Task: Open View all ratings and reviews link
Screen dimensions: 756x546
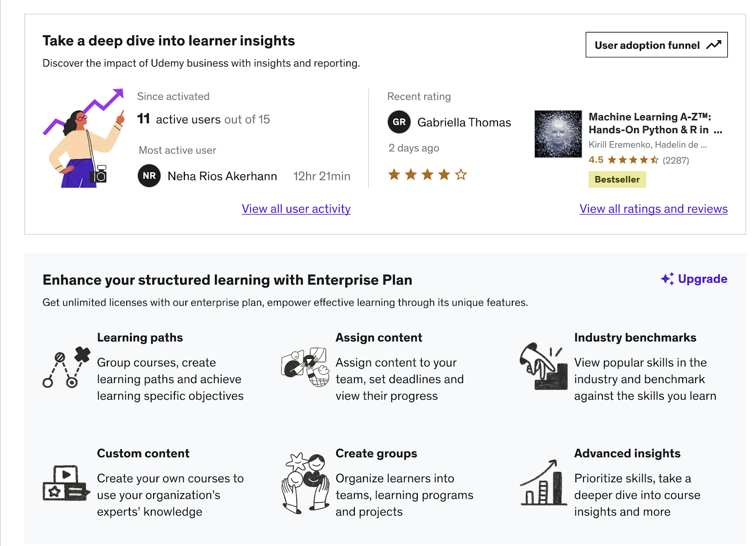Action: (653, 209)
